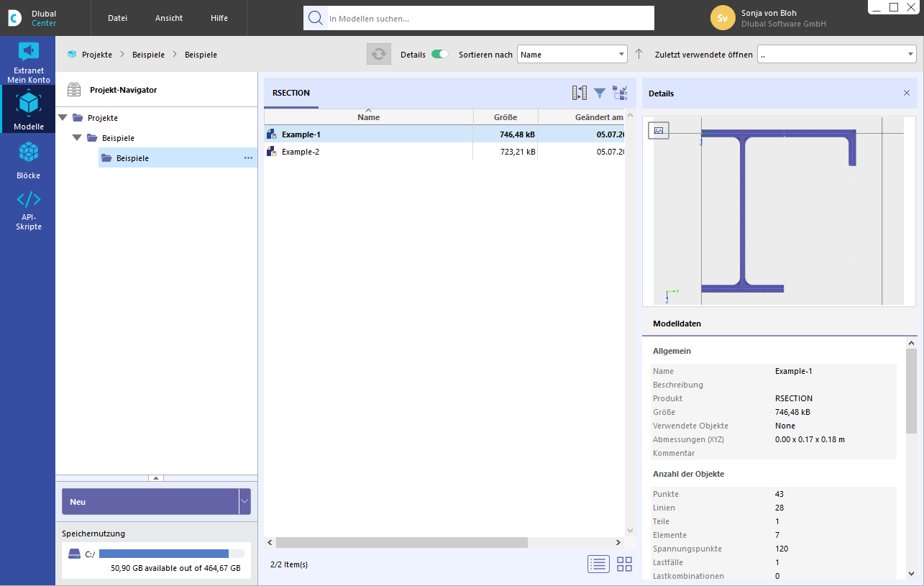Select the Projekte tree item
The width and height of the screenshot is (924, 586).
click(x=103, y=117)
